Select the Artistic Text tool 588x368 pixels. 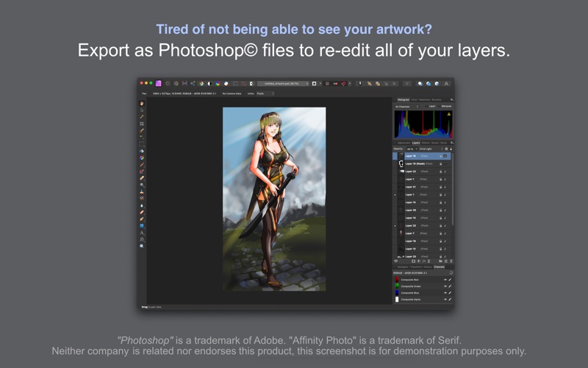tap(142, 233)
